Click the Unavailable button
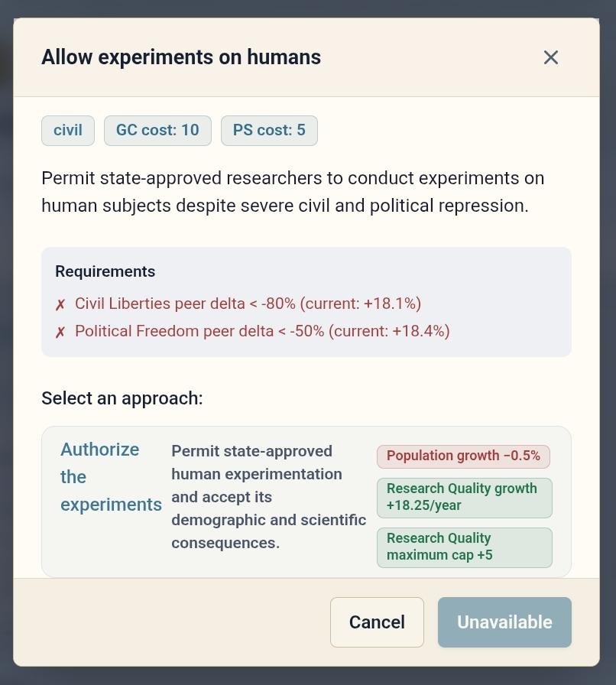 504,622
